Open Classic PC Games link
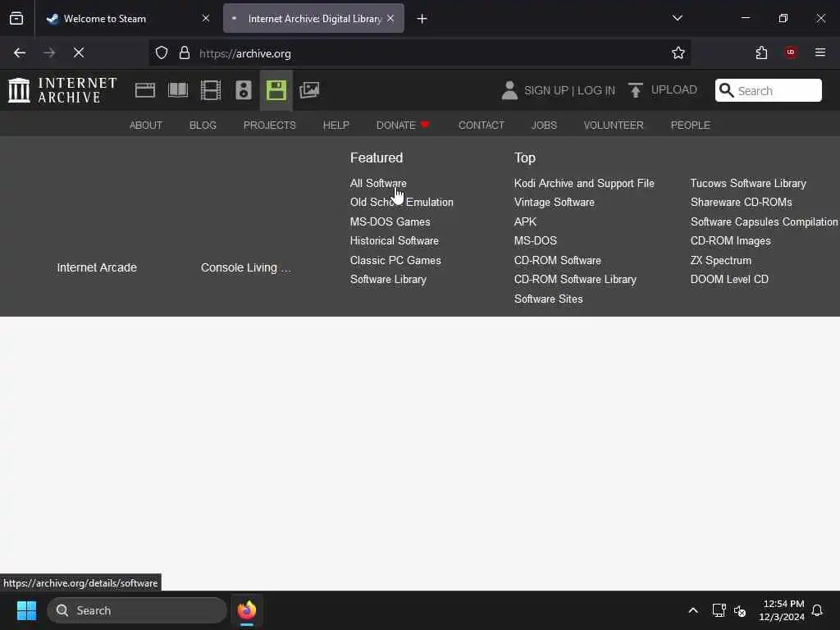This screenshot has width=840, height=630. 395,260
